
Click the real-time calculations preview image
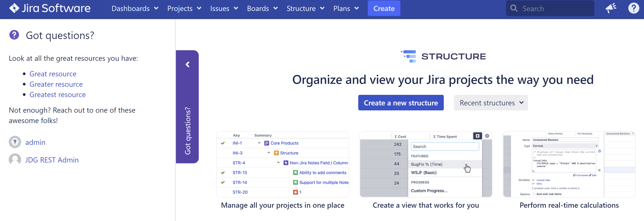click(x=569, y=164)
